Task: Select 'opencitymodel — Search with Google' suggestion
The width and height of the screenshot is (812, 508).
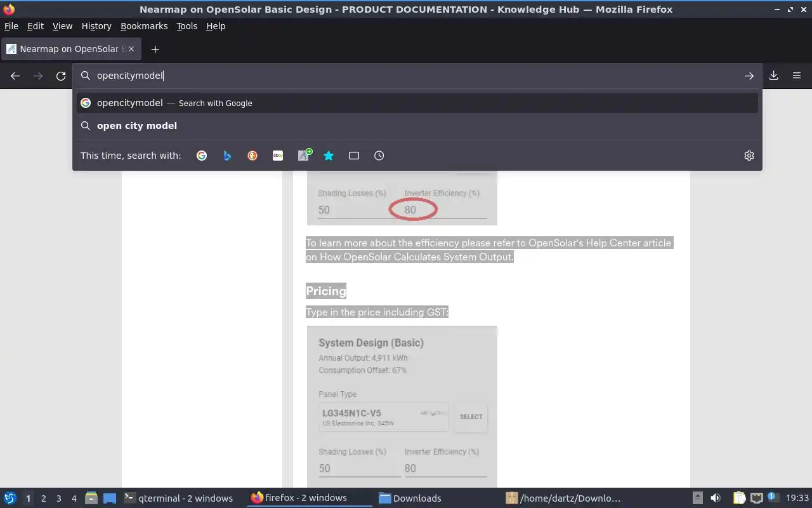Action: click(417, 103)
